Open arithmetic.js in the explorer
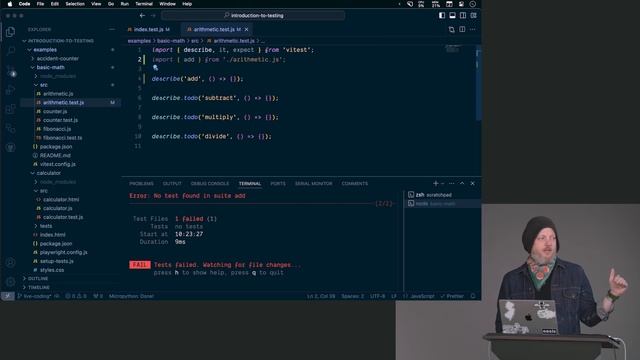 click(x=58, y=94)
